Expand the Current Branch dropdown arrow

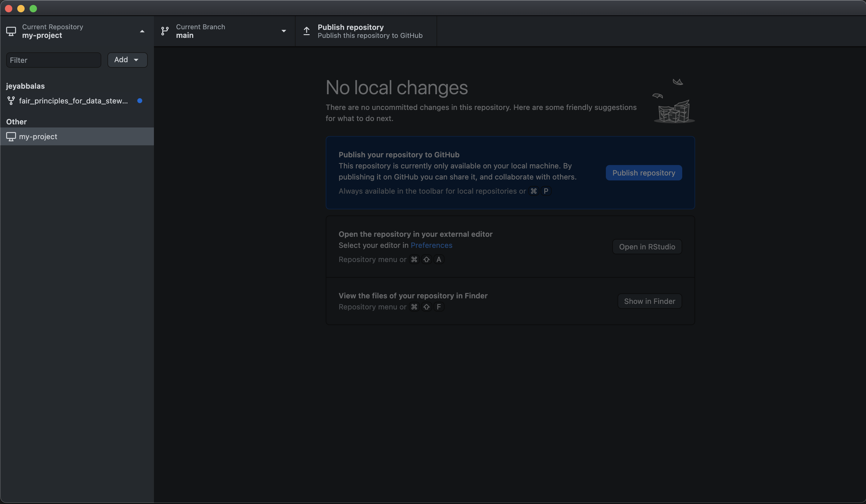click(x=284, y=31)
